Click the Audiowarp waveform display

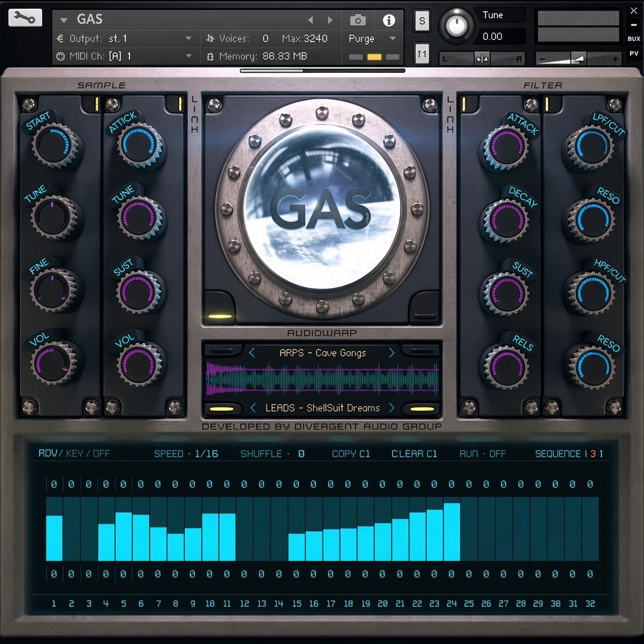point(323,379)
